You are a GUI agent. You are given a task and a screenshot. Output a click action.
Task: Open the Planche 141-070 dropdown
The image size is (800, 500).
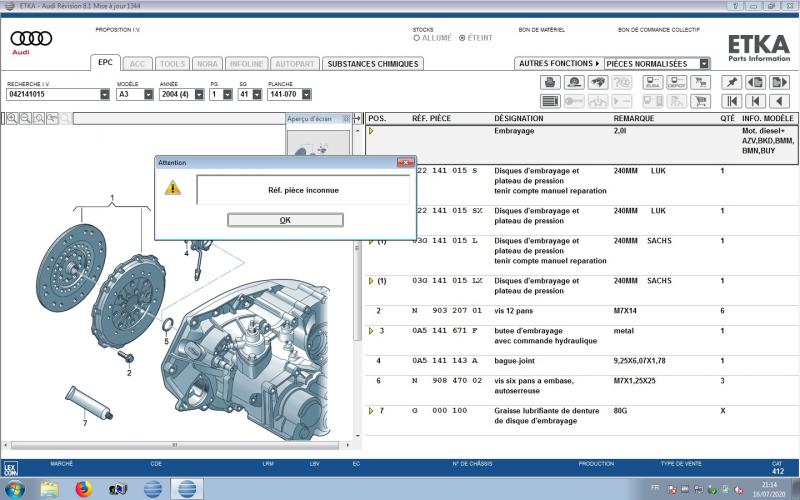click(306, 94)
